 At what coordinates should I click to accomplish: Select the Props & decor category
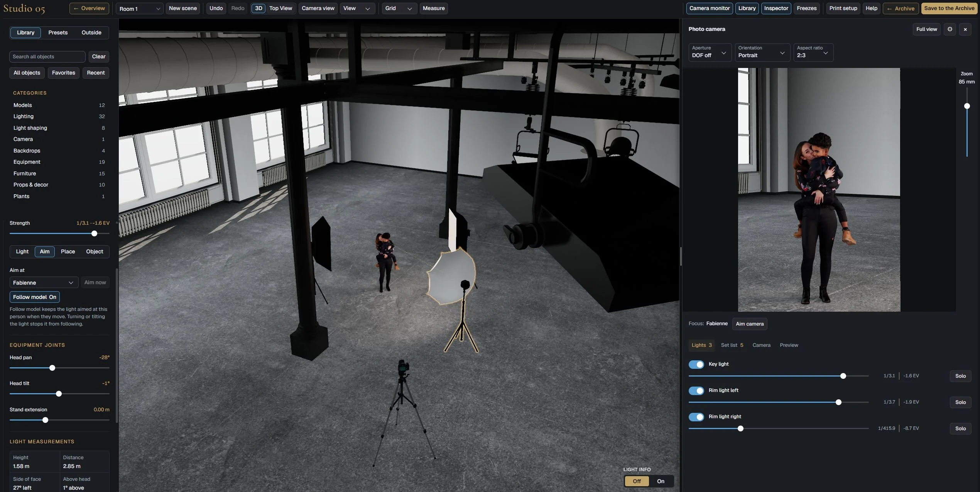tap(59, 185)
